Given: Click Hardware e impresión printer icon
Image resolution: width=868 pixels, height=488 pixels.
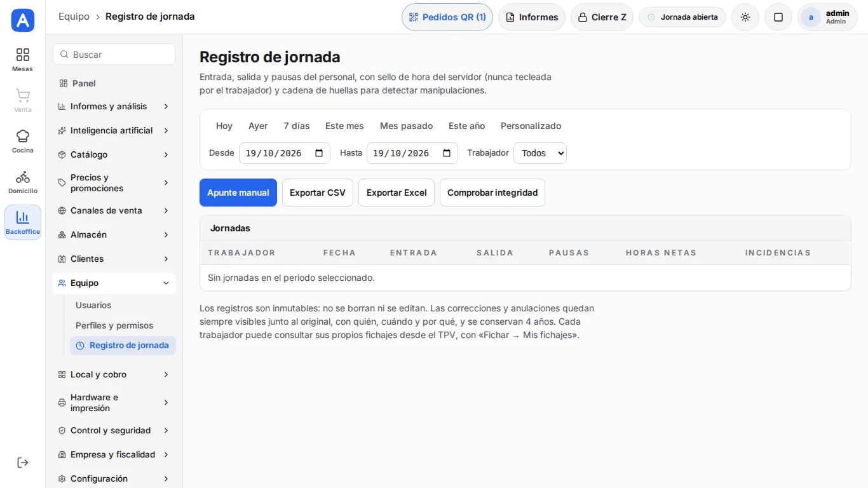Looking at the screenshot, I should tap(62, 403).
